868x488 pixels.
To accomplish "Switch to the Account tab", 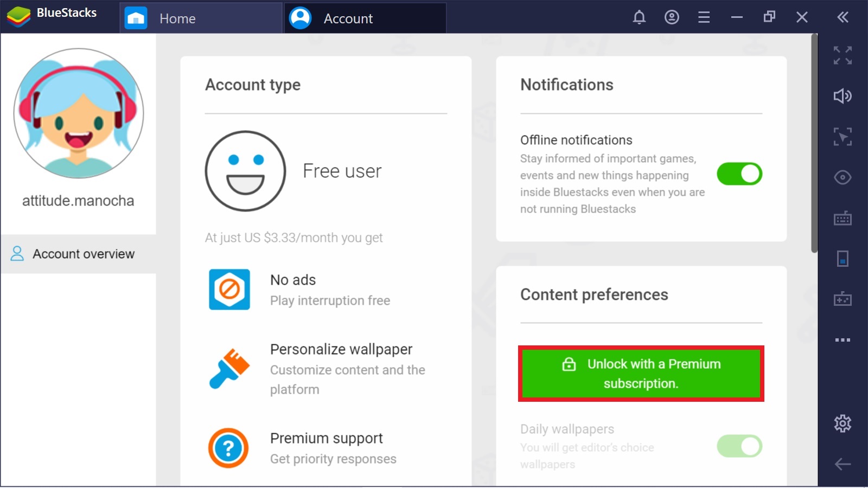I will coord(365,18).
